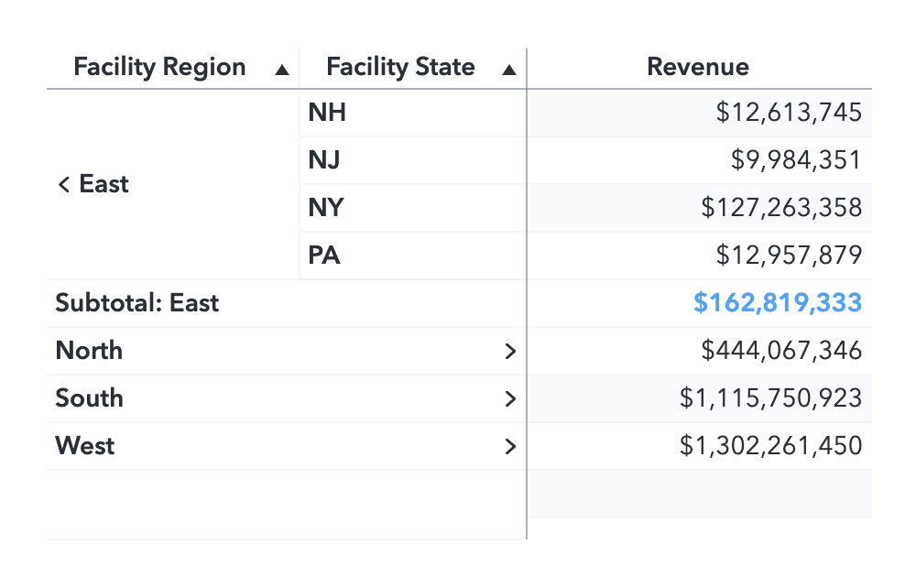Expand the South region row
The image size is (916, 588).
[x=511, y=399]
